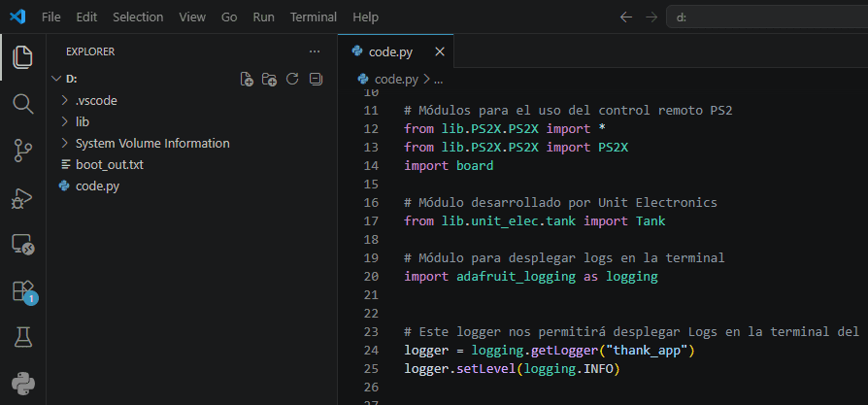The height and width of the screenshot is (405, 868).
Task: Open the Python view in activity bar
Action: tap(22, 384)
